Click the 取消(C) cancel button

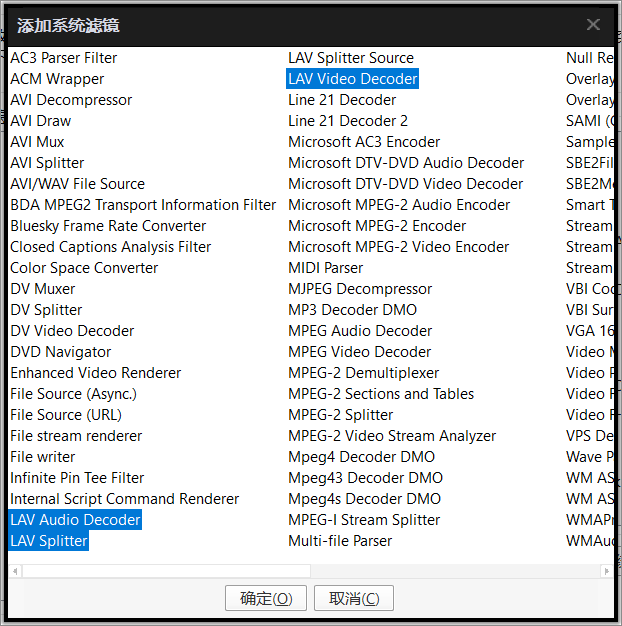[353, 598]
